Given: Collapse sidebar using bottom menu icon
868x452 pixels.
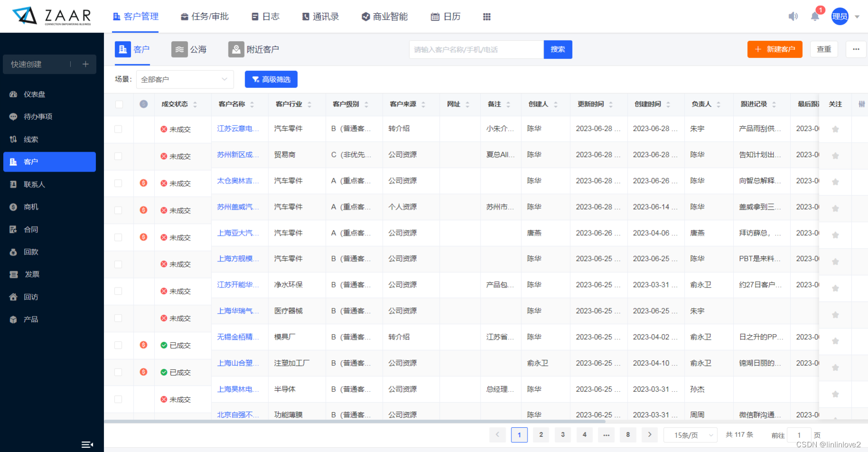Looking at the screenshot, I should 87,444.
